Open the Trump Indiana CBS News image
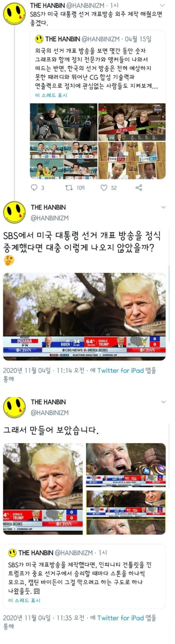This screenshot has width=175, height=644. [84, 317]
